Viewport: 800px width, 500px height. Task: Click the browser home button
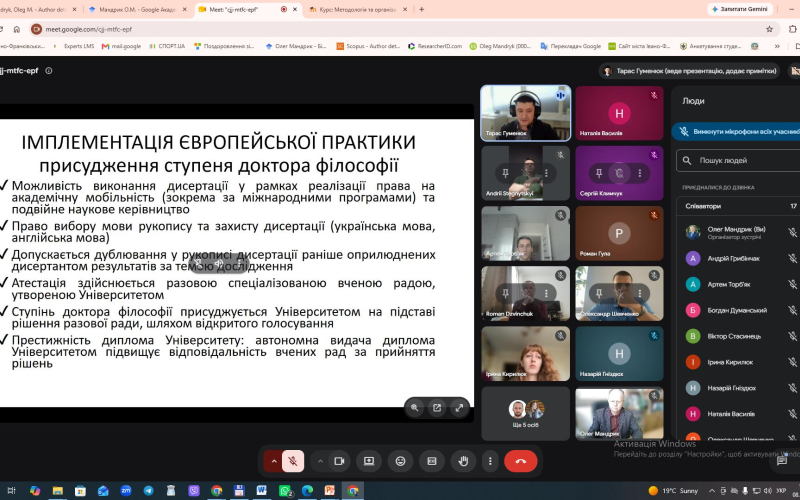coord(17,29)
